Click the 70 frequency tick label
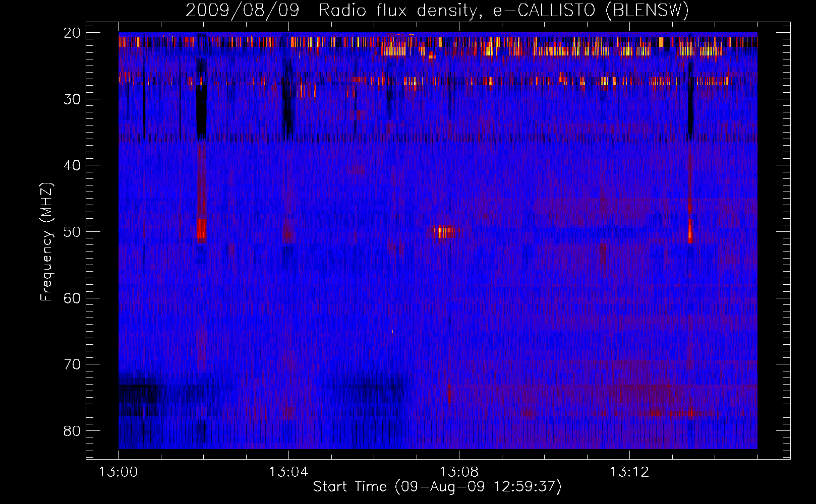Viewport: 816px width, 504px height. coord(73,364)
